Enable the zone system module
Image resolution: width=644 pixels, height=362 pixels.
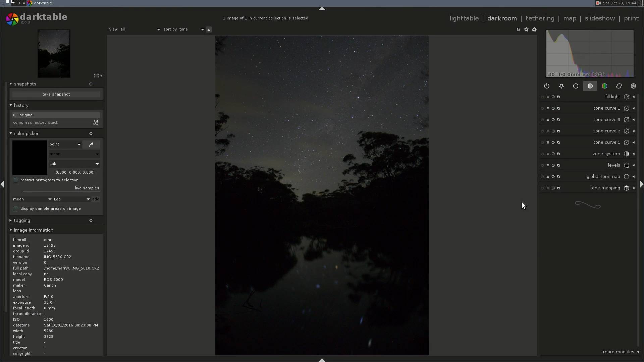[x=542, y=154]
